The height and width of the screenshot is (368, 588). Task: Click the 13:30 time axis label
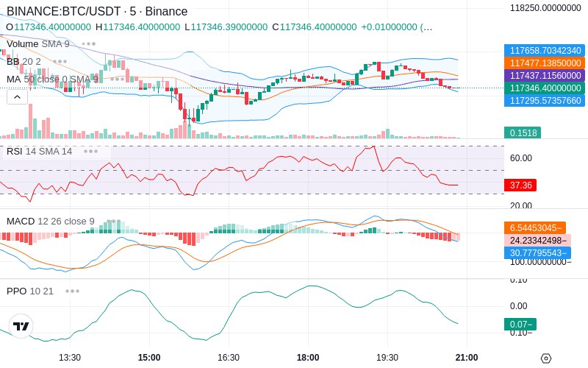[x=70, y=358]
